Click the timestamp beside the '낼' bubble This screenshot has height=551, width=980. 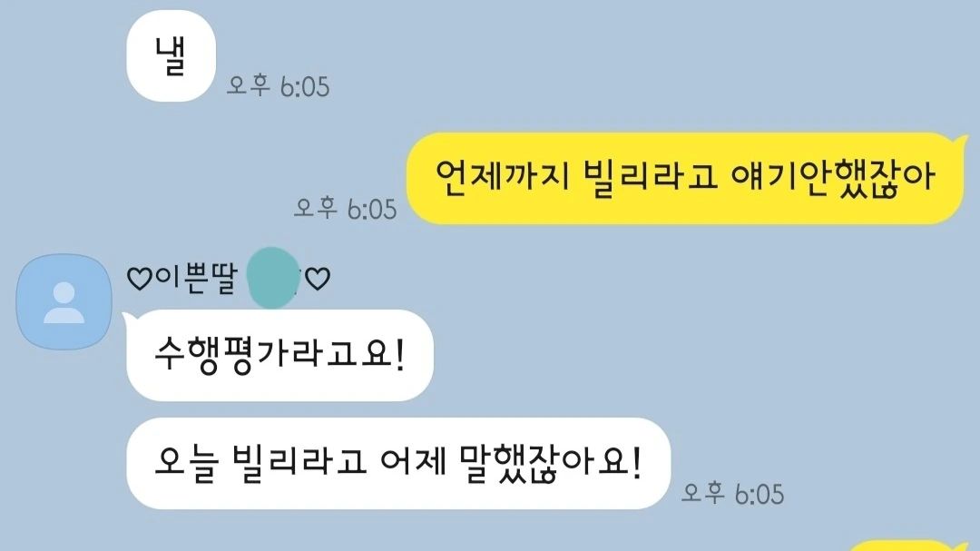278,86
